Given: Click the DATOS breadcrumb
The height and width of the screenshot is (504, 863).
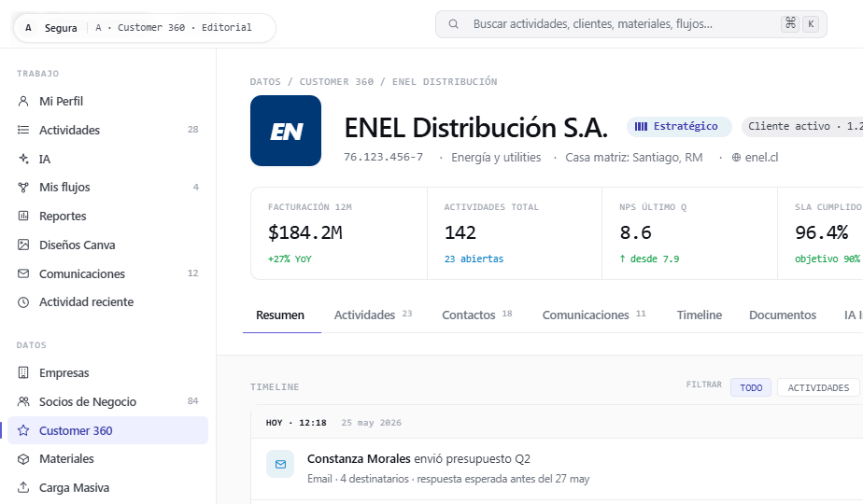Looking at the screenshot, I should (265, 81).
